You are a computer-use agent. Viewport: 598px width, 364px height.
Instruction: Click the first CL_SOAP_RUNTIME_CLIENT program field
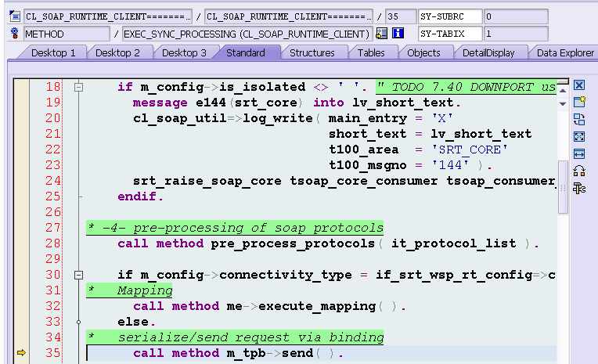pos(108,16)
